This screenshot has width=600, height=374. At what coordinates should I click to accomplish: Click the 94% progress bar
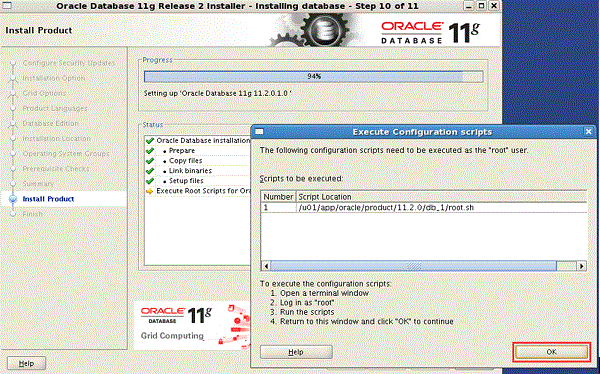pyautogui.click(x=313, y=77)
